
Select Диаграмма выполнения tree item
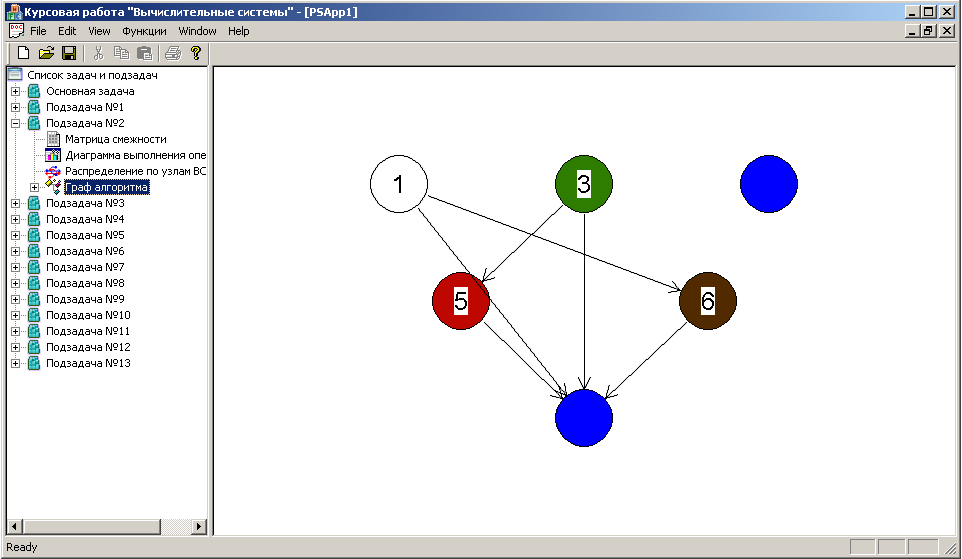pyautogui.click(x=136, y=155)
